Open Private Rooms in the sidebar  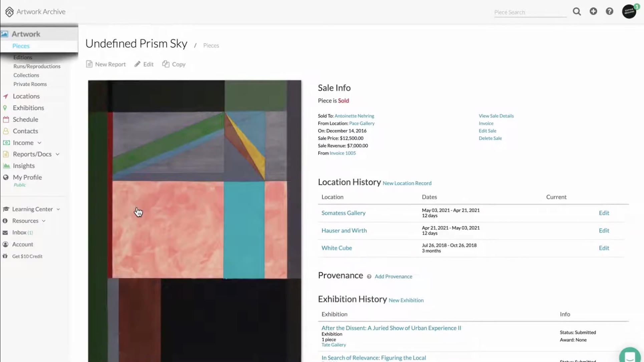pyautogui.click(x=30, y=84)
